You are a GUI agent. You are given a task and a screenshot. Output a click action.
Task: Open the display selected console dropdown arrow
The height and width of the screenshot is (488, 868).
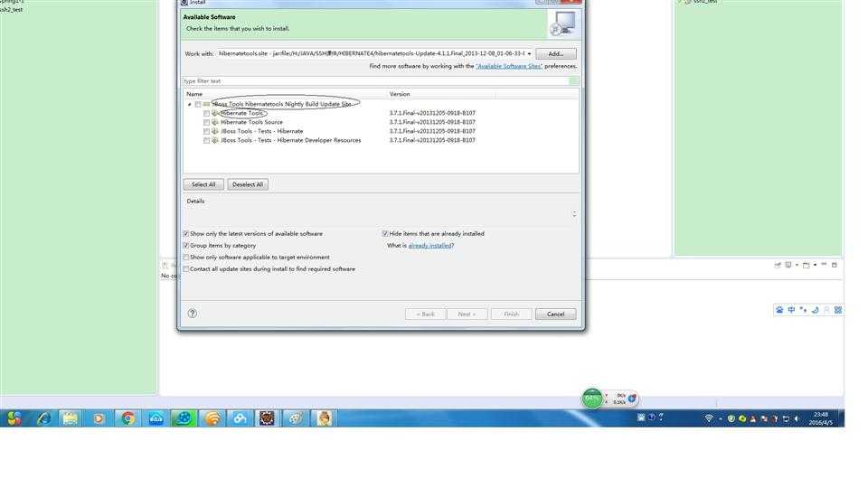click(797, 265)
